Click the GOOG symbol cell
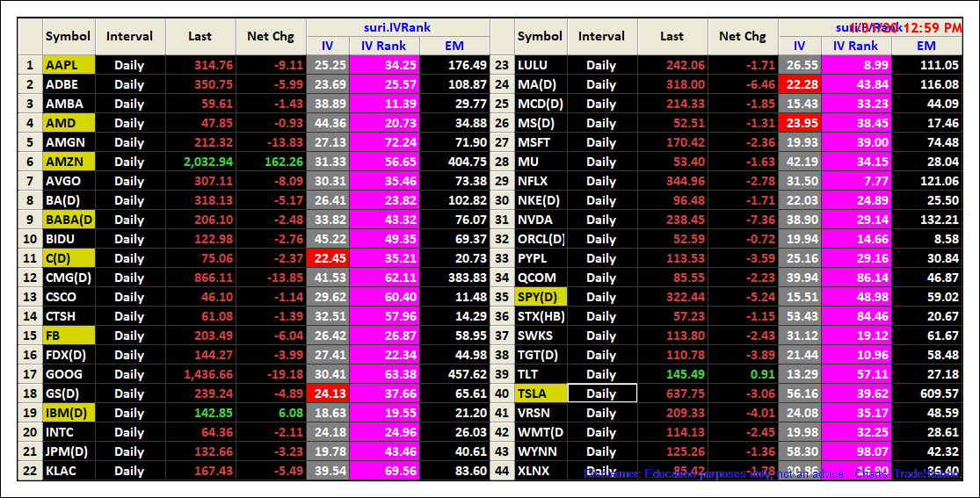The image size is (980, 498). point(69,375)
